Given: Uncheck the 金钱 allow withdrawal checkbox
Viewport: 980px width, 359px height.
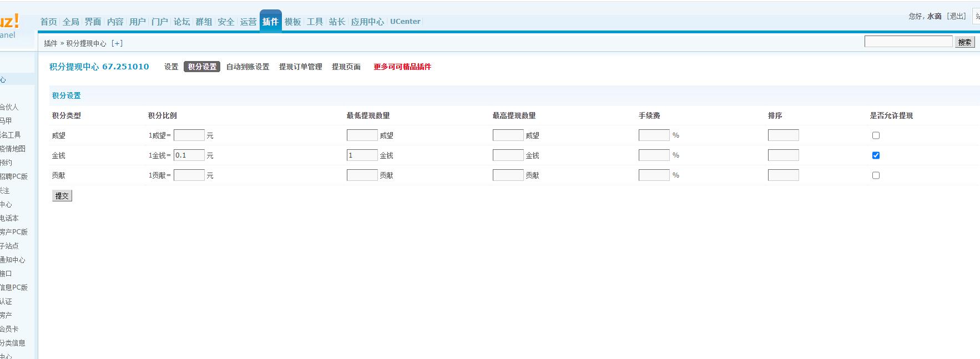Looking at the screenshot, I should point(876,155).
